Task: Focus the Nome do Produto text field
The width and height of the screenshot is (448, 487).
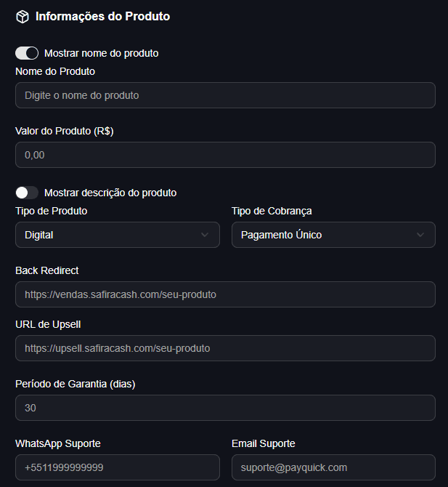Action: 225,95
